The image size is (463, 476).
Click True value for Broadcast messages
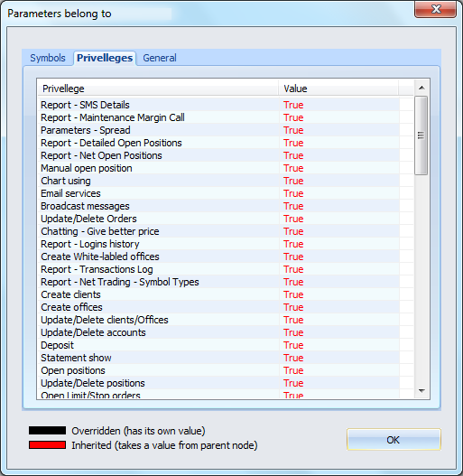(x=293, y=206)
